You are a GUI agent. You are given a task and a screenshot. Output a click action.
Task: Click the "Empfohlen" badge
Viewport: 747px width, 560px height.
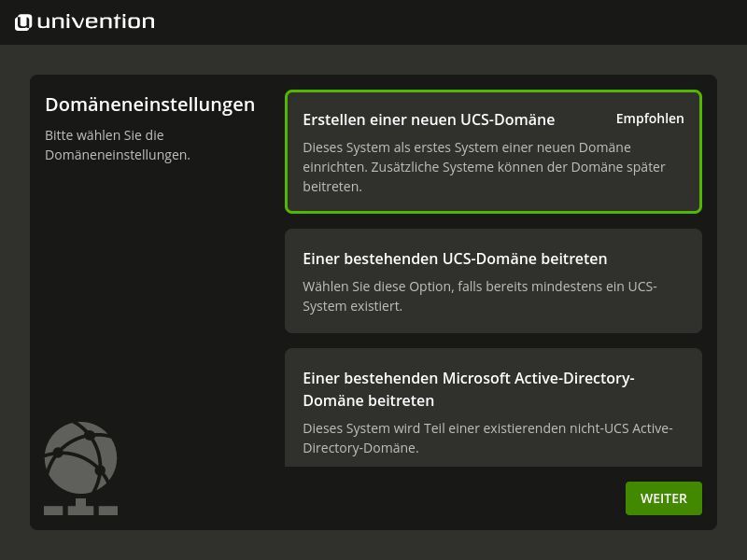point(650,119)
